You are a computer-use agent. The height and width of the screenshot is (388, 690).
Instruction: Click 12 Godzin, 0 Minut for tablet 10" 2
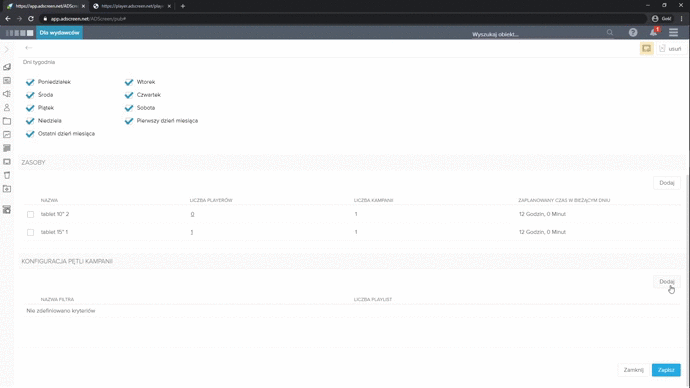point(542,214)
